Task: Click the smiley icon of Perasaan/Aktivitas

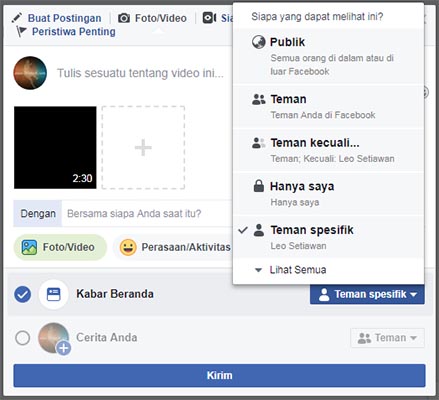Action: pyautogui.click(x=128, y=248)
